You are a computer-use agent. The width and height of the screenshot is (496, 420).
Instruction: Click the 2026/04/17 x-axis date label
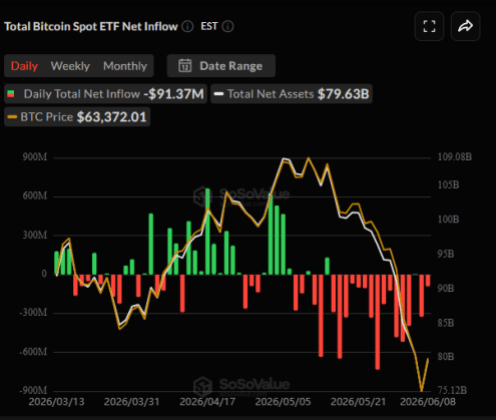click(x=207, y=401)
